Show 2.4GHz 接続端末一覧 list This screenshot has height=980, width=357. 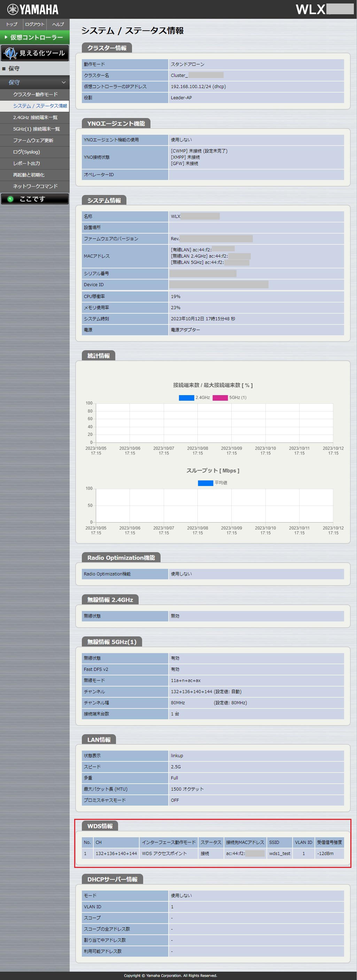[36, 118]
